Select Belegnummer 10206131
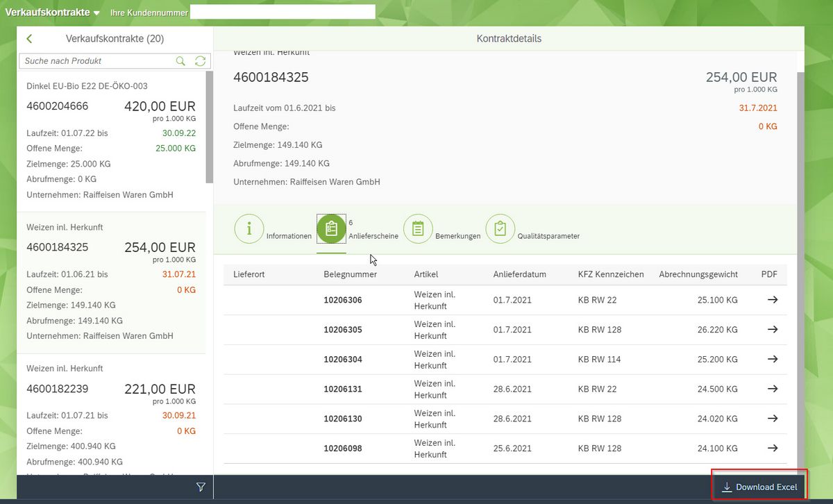The width and height of the screenshot is (833, 504). click(x=343, y=389)
